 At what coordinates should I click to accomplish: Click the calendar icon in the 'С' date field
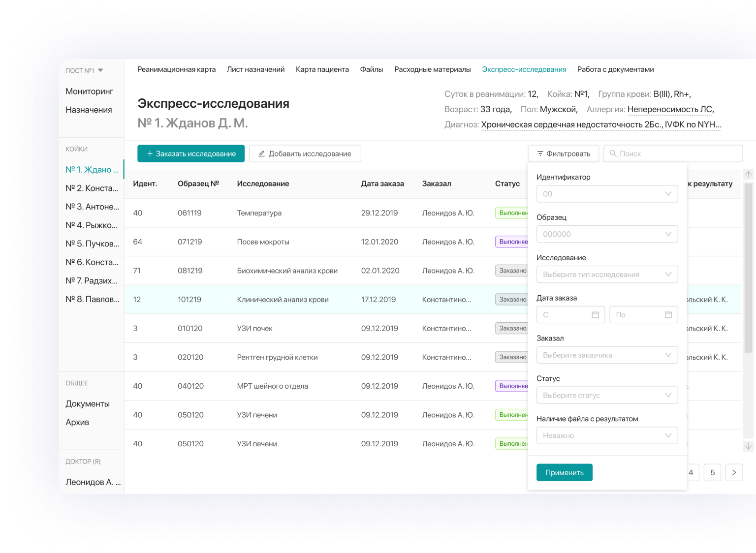595,315
